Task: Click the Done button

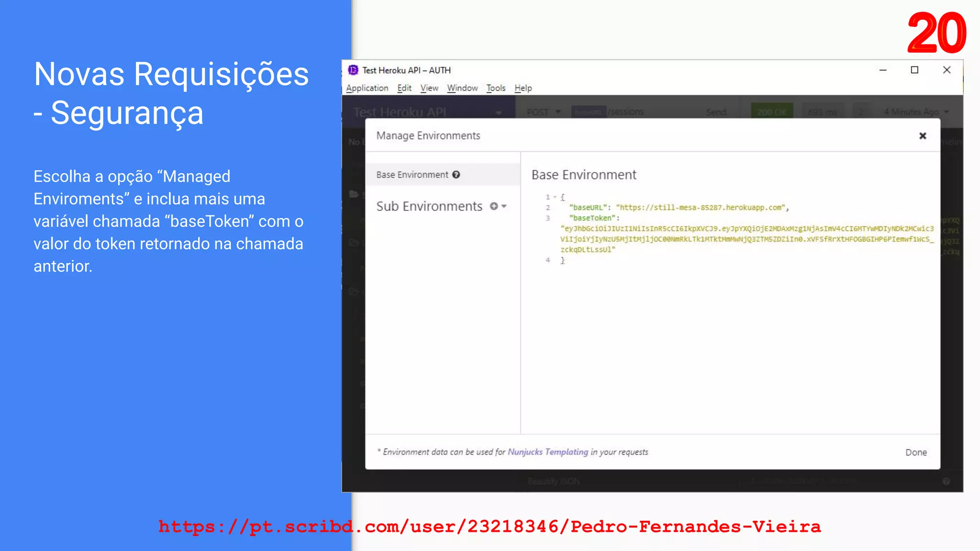Action: pyautogui.click(x=915, y=452)
